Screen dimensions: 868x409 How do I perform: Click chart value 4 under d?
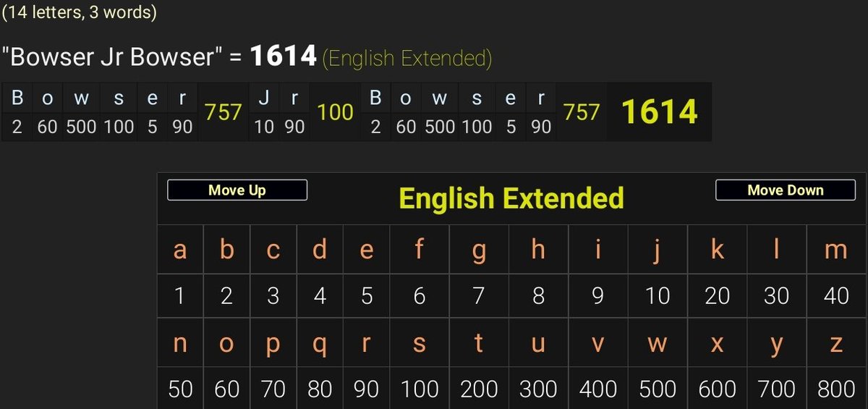[320, 295]
